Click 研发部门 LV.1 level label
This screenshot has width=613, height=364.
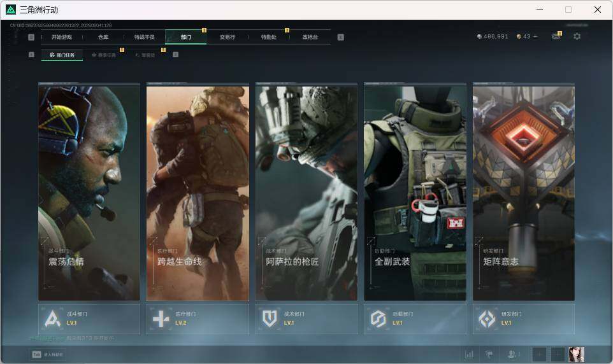point(507,323)
